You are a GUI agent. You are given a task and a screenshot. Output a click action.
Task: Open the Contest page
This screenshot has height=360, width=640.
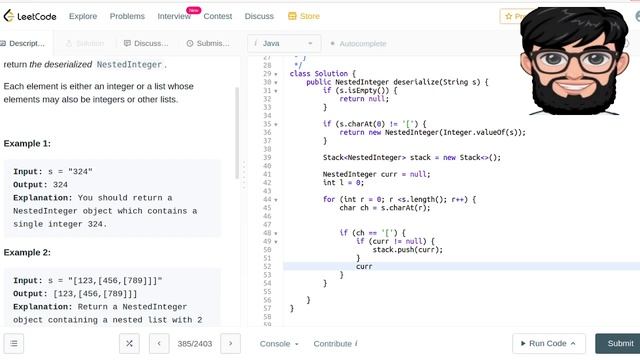click(218, 16)
